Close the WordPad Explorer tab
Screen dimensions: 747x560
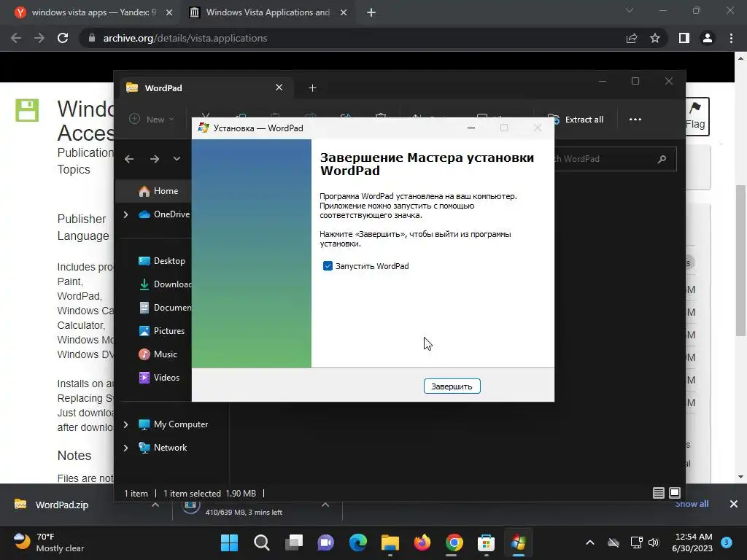pyautogui.click(x=279, y=87)
